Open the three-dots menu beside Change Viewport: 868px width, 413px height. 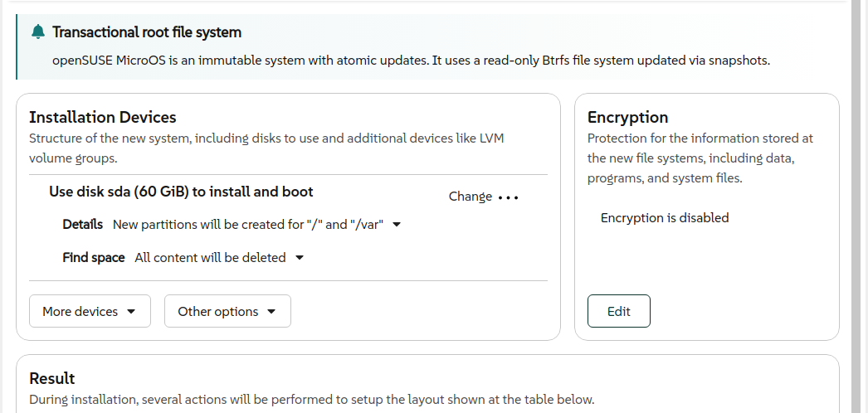(508, 197)
